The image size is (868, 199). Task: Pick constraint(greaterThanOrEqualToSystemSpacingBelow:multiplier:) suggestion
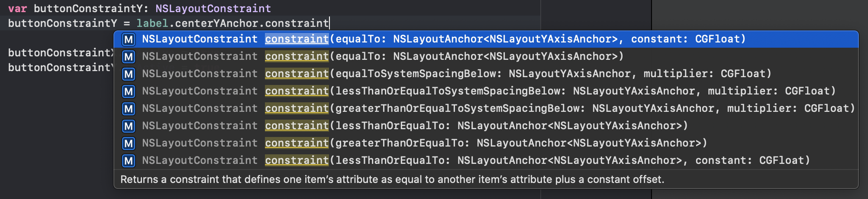486,108
